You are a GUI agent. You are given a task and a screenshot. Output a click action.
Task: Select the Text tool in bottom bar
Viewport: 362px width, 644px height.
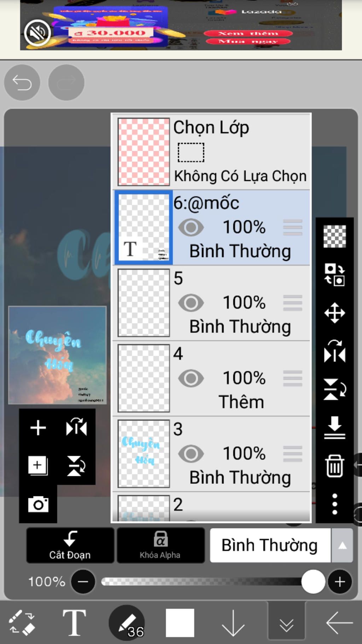(74, 622)
